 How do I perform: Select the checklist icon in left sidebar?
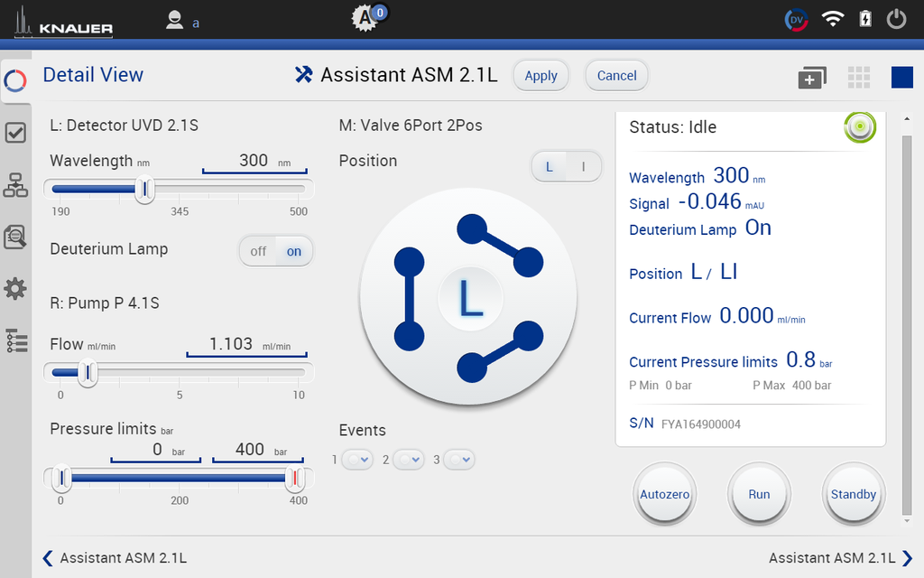(15, 132)
